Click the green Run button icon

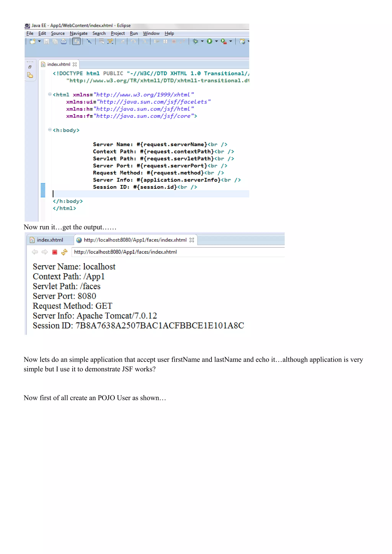pos(210,42)
